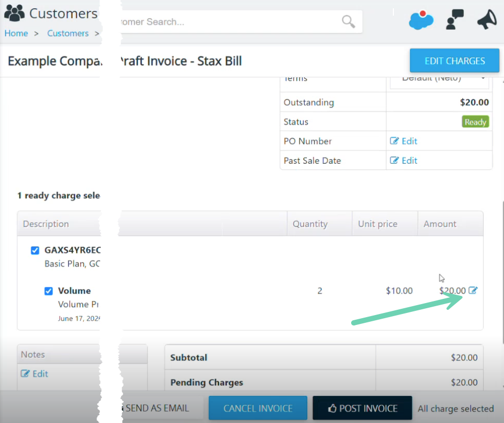Click the POST INVOICE button
The image size is (504, 423).
tap(362, 408)
